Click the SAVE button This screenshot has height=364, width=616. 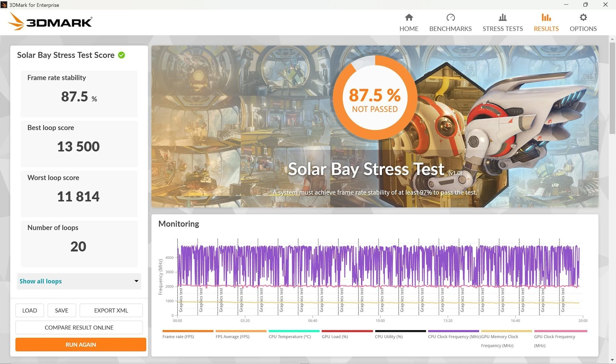pos(62,310)
